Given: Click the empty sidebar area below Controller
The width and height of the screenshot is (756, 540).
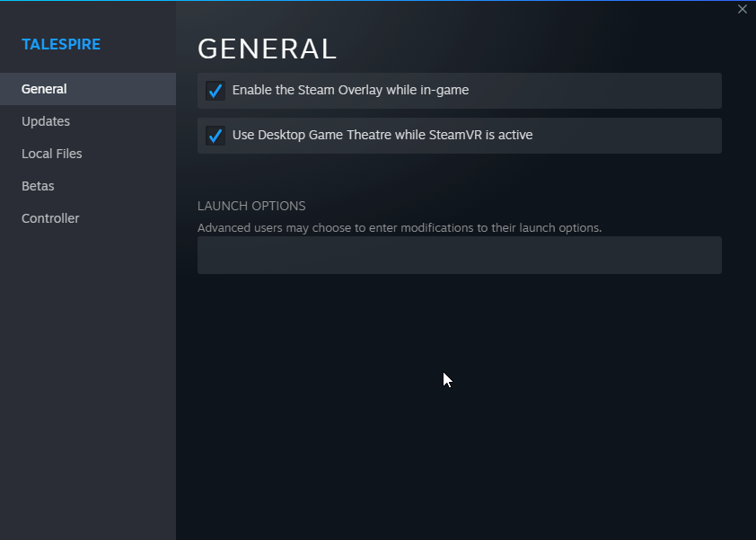Looking at the screenshot, I should click(x=88, y=377).
